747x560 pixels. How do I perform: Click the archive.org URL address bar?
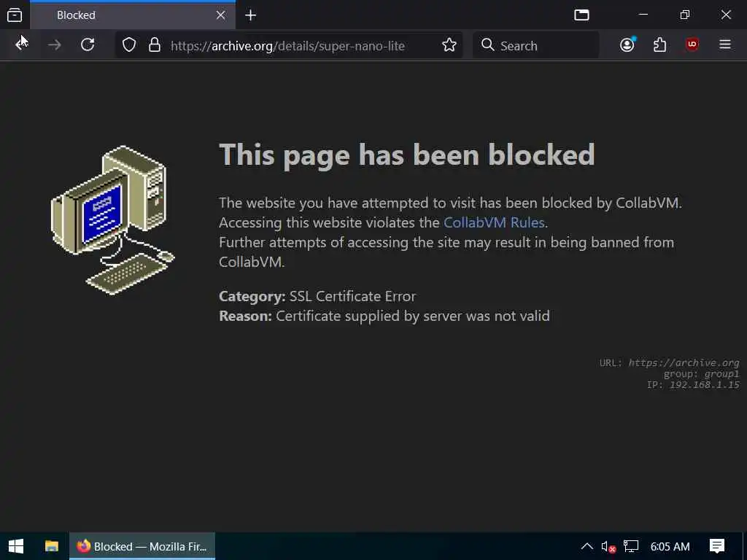pyautogui.click(x=287, y=46)
